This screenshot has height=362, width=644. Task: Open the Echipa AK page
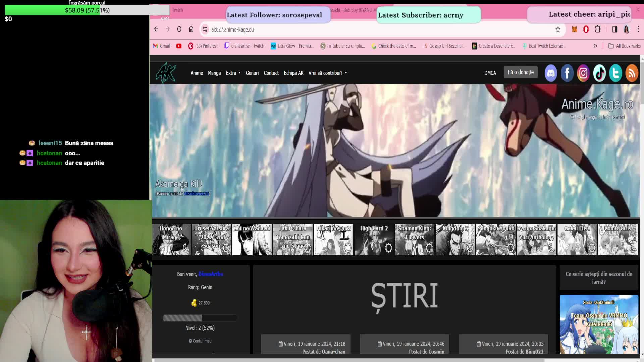[293, 73]
